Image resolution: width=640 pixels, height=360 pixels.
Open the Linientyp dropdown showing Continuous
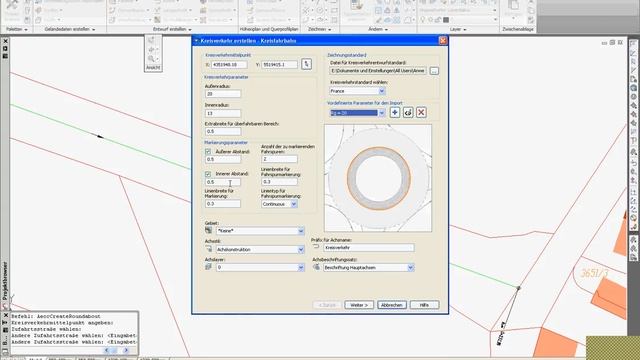[293, 204]
